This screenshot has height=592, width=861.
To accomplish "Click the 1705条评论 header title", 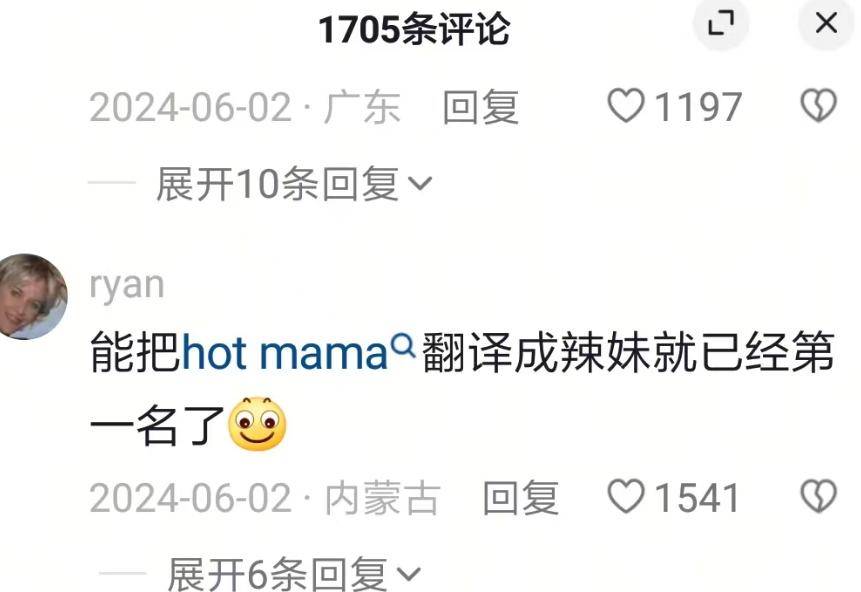I will point(414,30).
